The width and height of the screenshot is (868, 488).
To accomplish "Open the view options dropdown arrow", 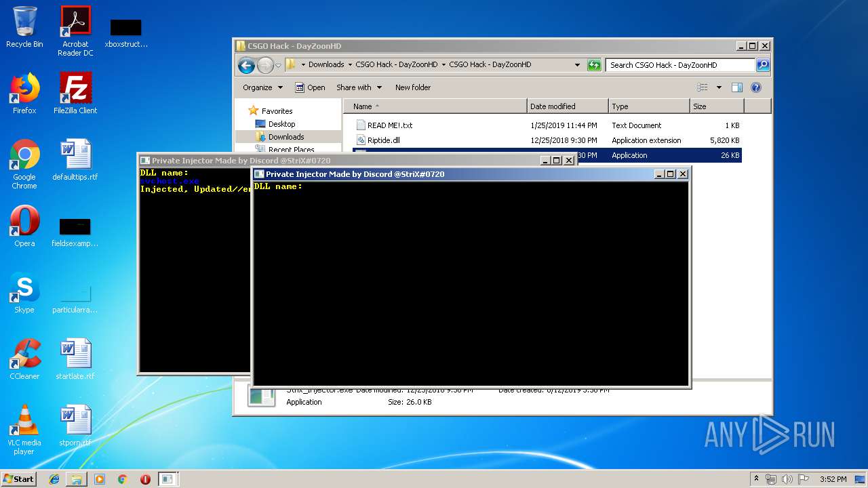I will [719, 87].
